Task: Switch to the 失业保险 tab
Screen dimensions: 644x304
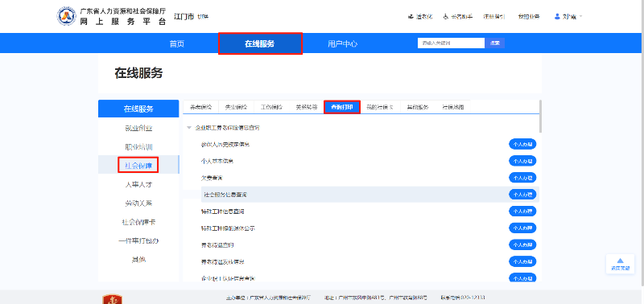Action: point(236,107)
